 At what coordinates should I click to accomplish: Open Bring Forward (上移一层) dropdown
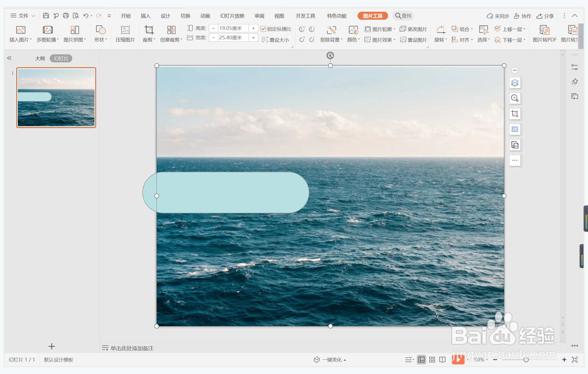510,29
